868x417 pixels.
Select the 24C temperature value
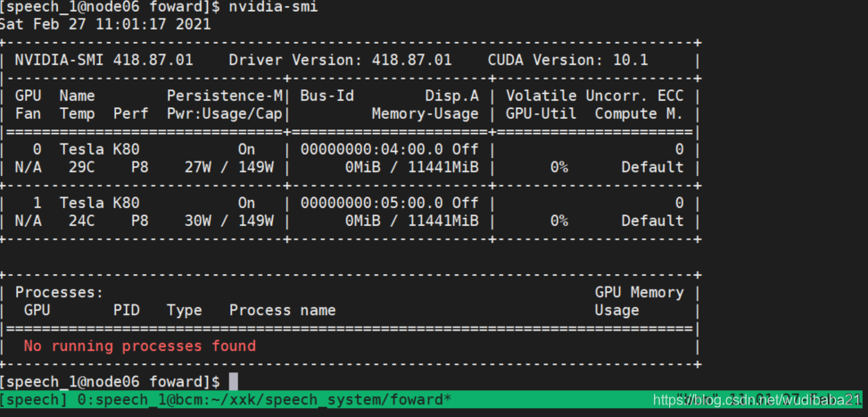click(81, 221)
